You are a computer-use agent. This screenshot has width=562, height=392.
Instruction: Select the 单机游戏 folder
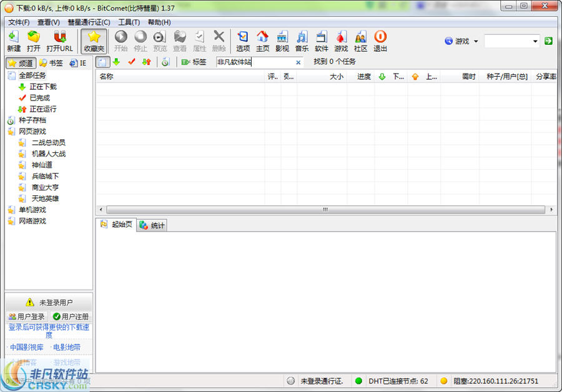pos(32,210)
